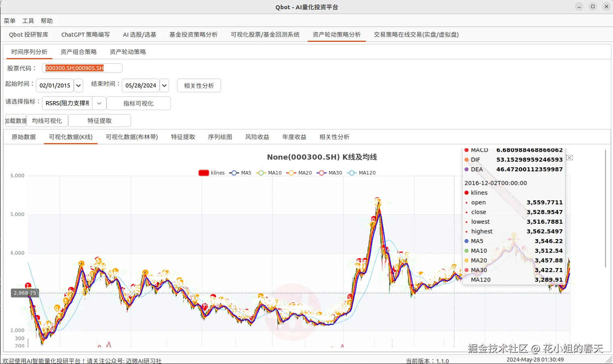This screenshot has height=364, width=613.
Task: Click the status bar version 1.1.0 text
Action: click(x=427, y=361)
